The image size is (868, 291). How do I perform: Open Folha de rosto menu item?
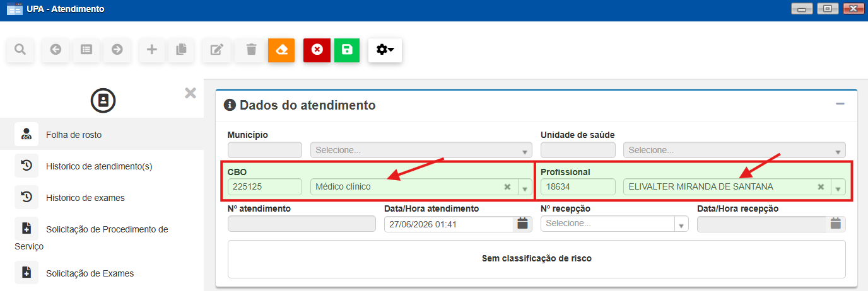click(102, 135)
